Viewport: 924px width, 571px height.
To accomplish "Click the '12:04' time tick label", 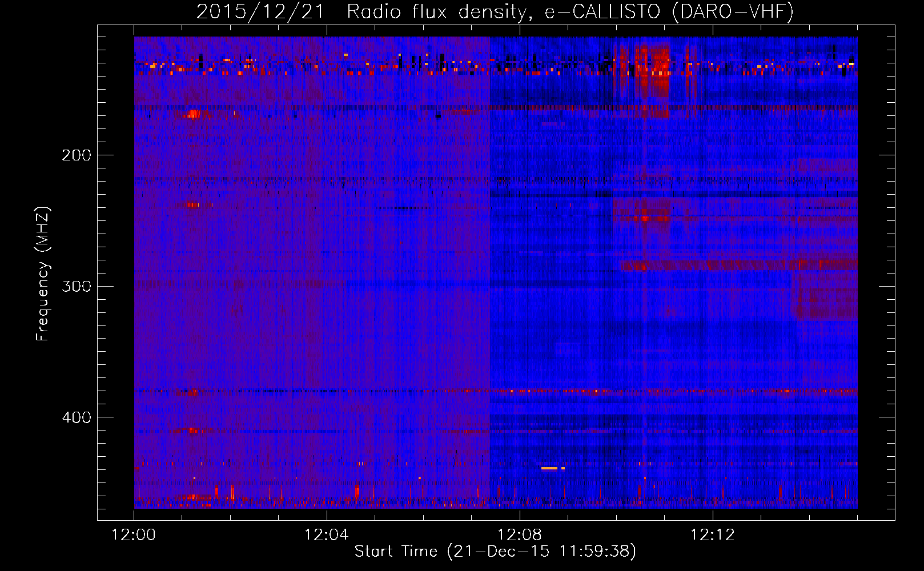I will 327,535.
